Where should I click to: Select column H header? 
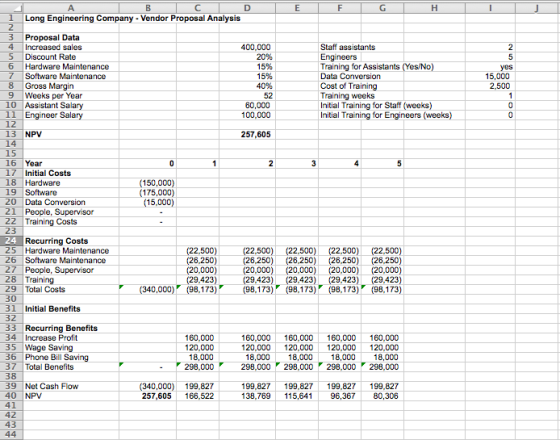tap(434, 8)
